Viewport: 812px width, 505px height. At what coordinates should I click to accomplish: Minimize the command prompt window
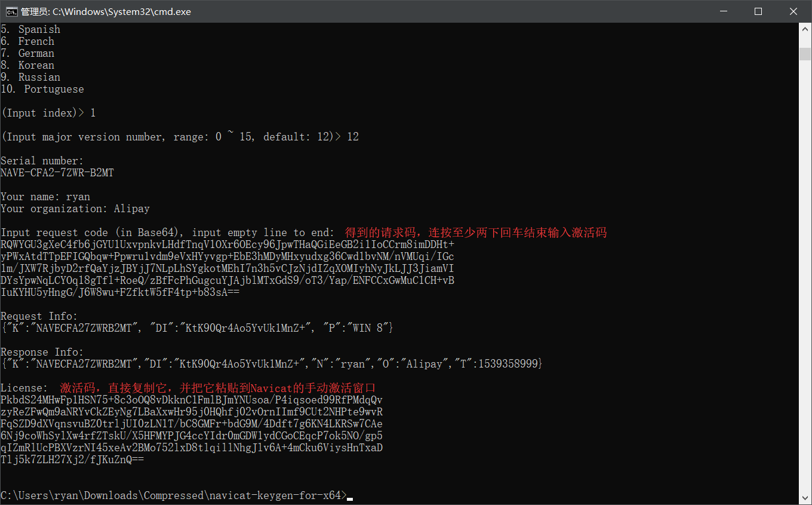click(723, 11)
